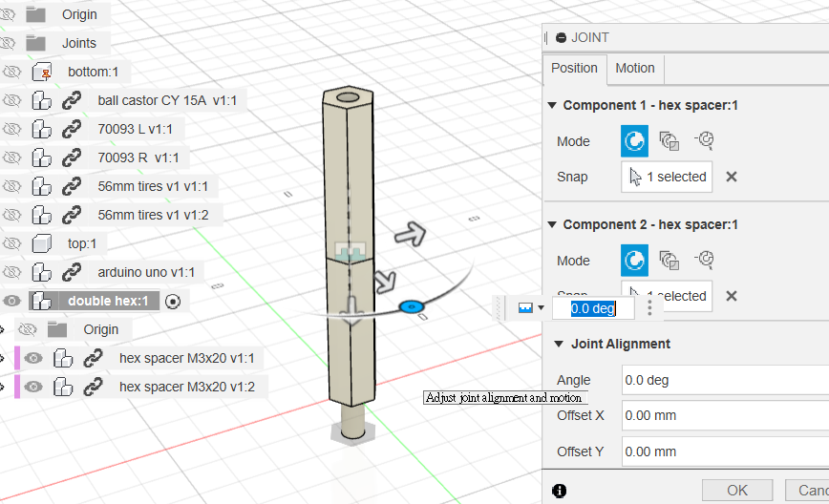The width and height of the screenshot is (829, 504).
Task: Click the floating 0.0 deg angle input
Action: coord(593,308)
